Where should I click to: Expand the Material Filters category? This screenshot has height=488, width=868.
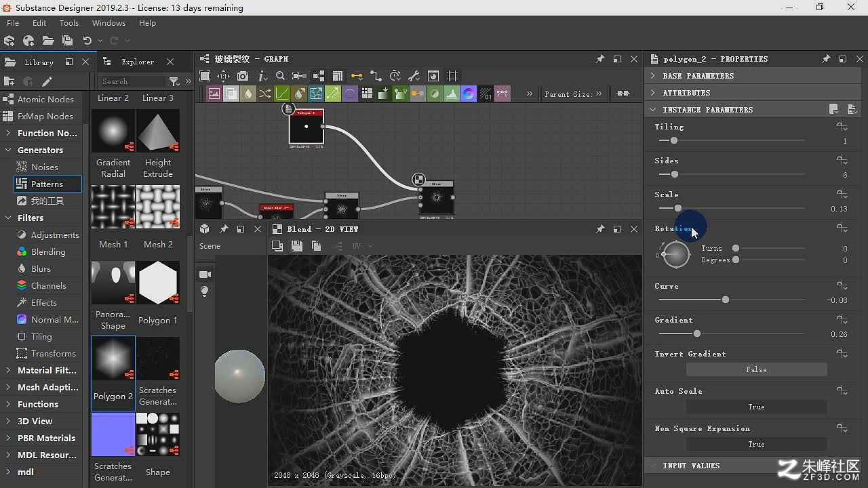pos(8,370)
